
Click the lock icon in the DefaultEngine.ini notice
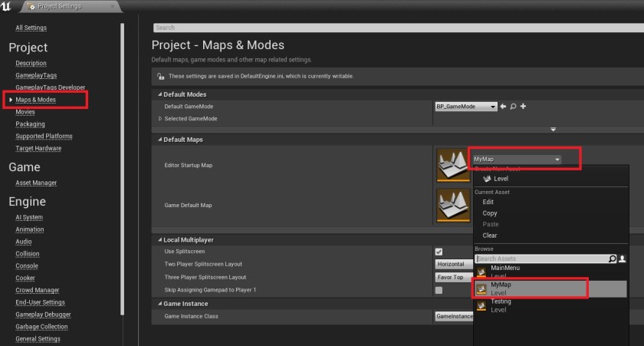[x=161, y=76]
